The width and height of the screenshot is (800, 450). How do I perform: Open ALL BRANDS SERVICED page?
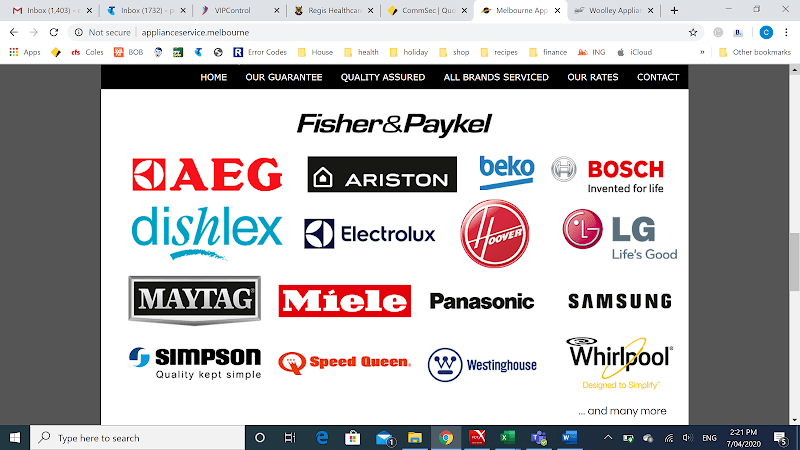(x=496, y=77)
